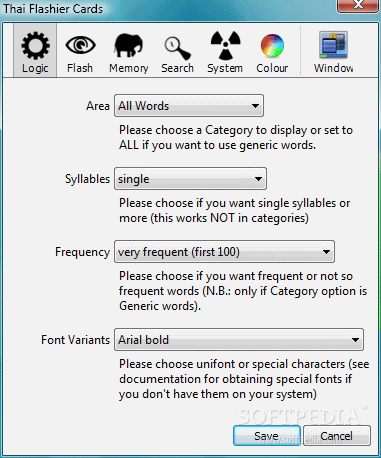
Task: Click the 'Please choose a Category' description
Action: [236, 137]
